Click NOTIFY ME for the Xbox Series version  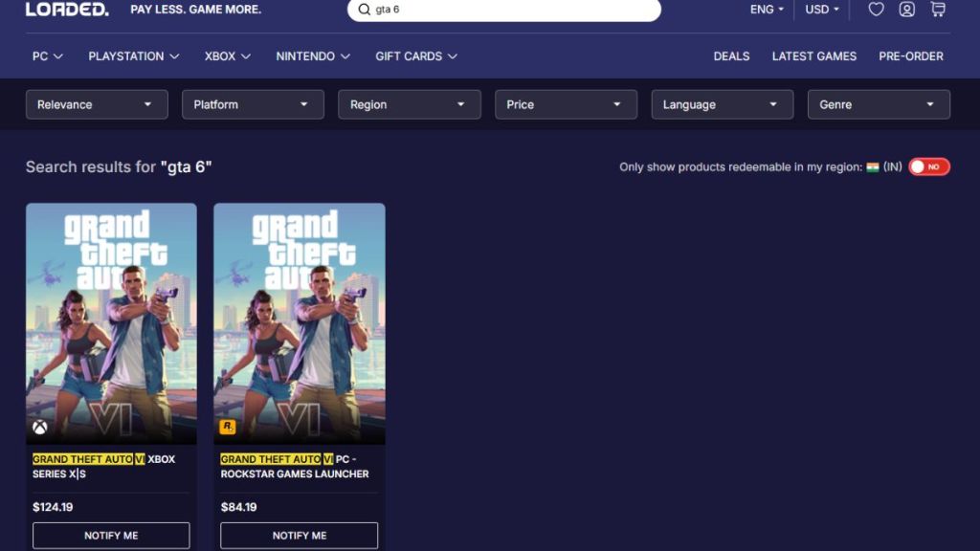[x=110, y=536]
